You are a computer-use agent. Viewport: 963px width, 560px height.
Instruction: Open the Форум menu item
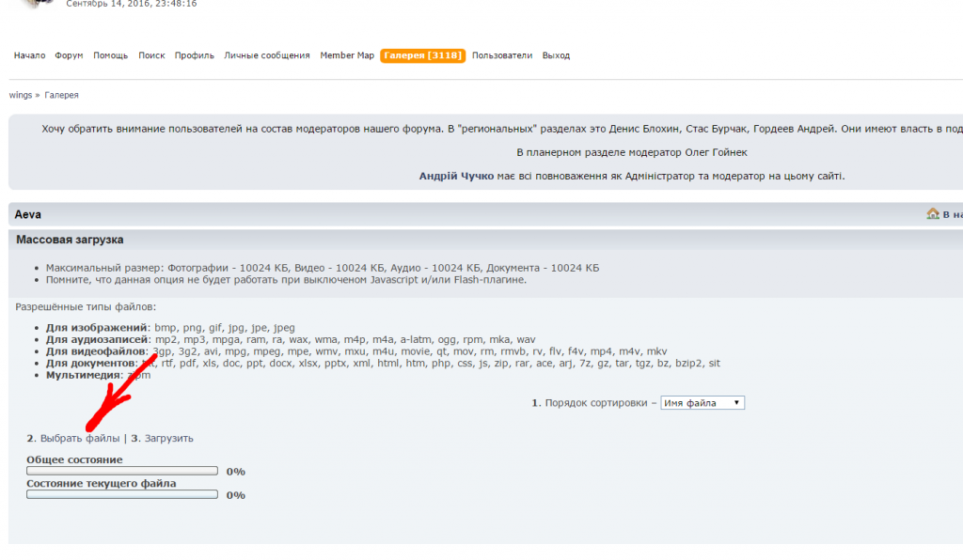pyautogui.click(x=69, y=55)
